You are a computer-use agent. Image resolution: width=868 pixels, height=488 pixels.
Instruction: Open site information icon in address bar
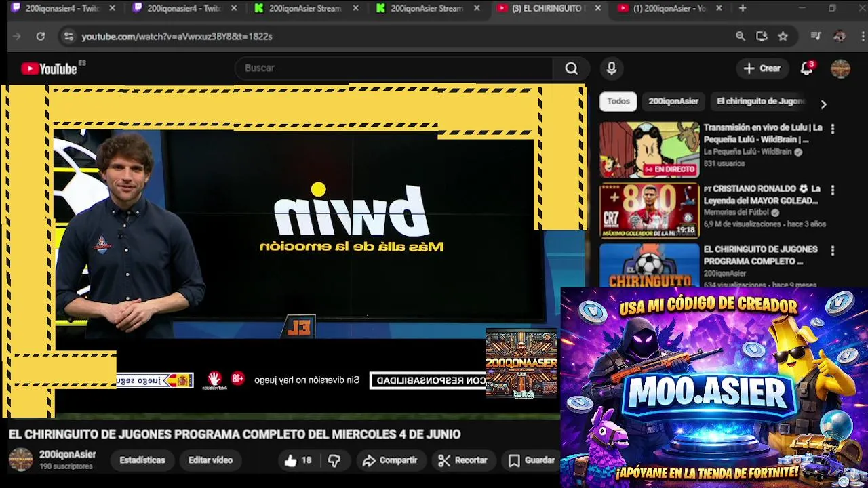(68, 36)
